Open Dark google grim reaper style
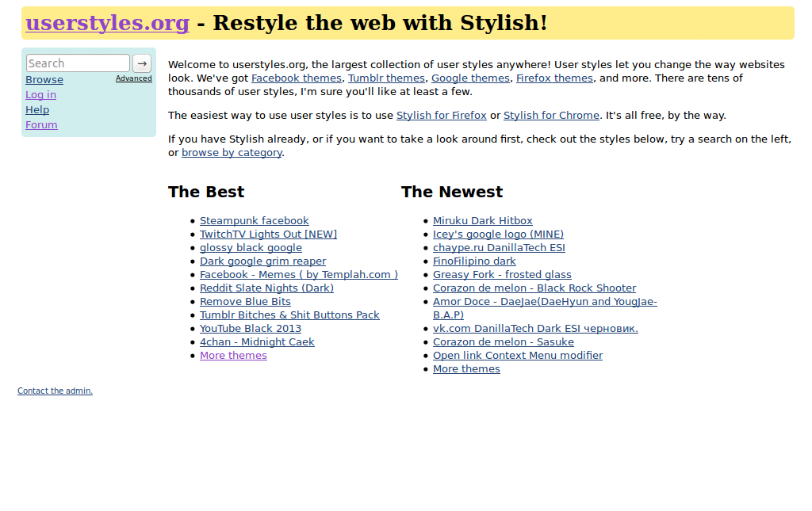Image resolution: width=812 pixels, height=511 pixels. click(263, 261)
